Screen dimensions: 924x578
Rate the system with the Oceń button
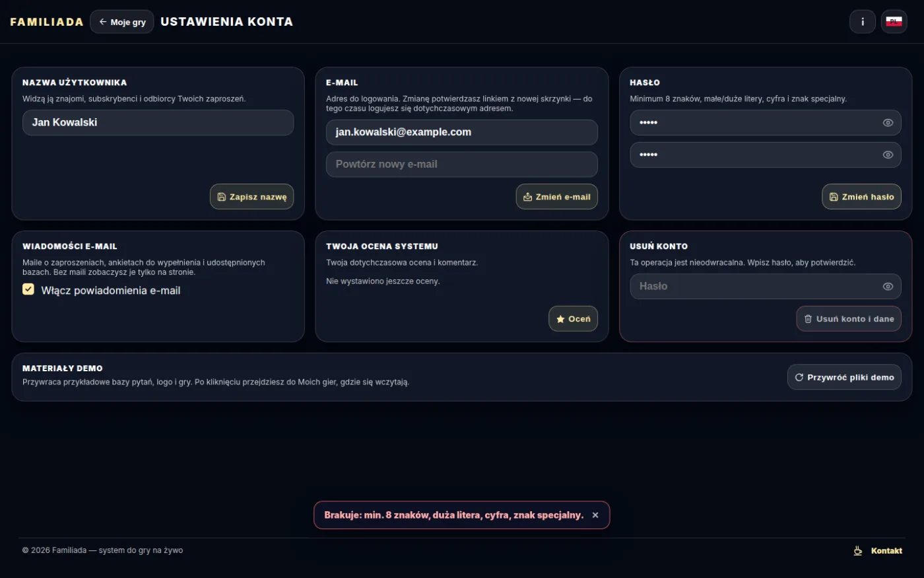click(x=573, y=319)
